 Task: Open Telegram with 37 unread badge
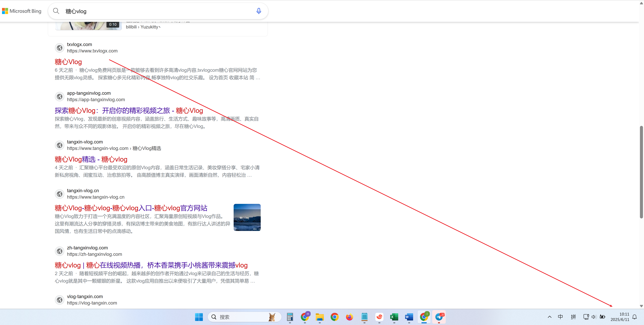point(439,317)
